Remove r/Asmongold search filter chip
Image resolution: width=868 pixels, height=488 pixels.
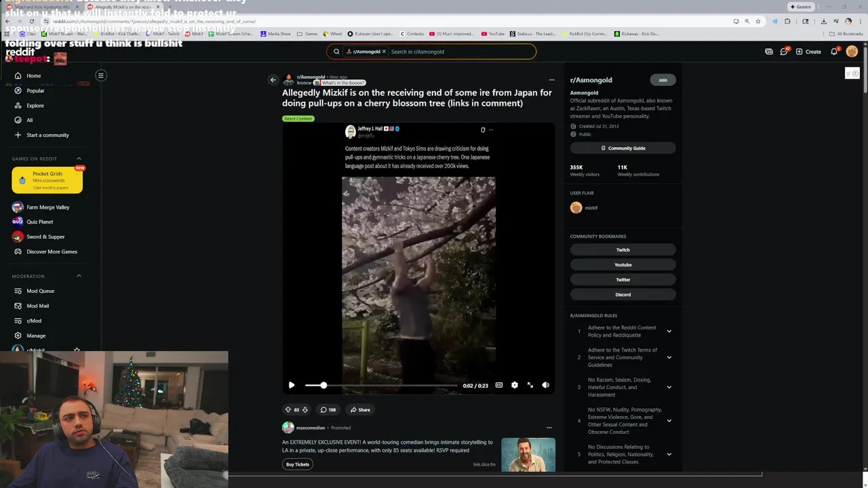pos(384,52)
